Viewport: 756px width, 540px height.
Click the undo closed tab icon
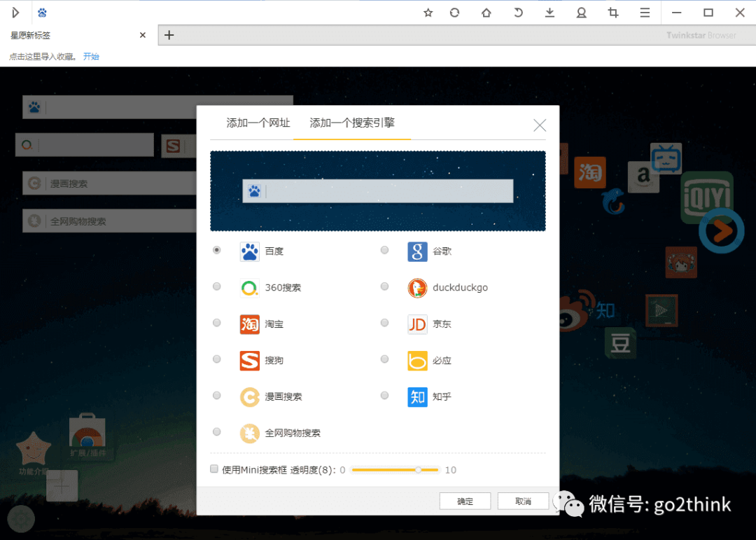518,13
